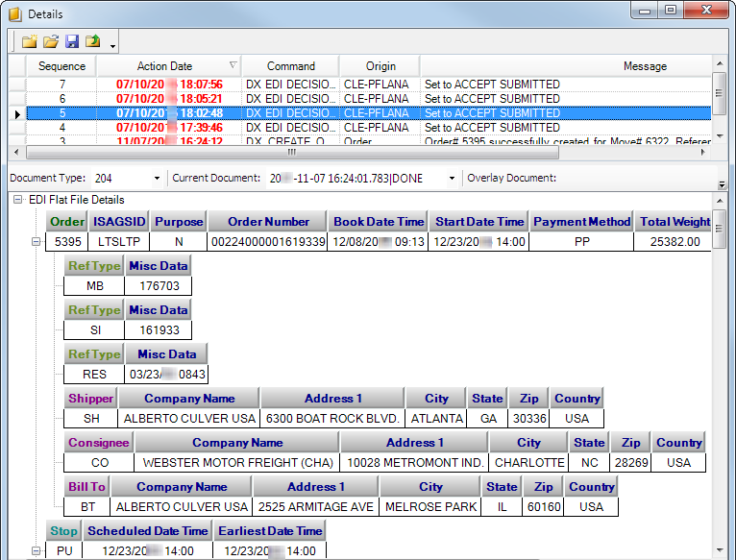The image size is (736, 560).
Task: Collapse the PU stop tree node
Action: 37,551
